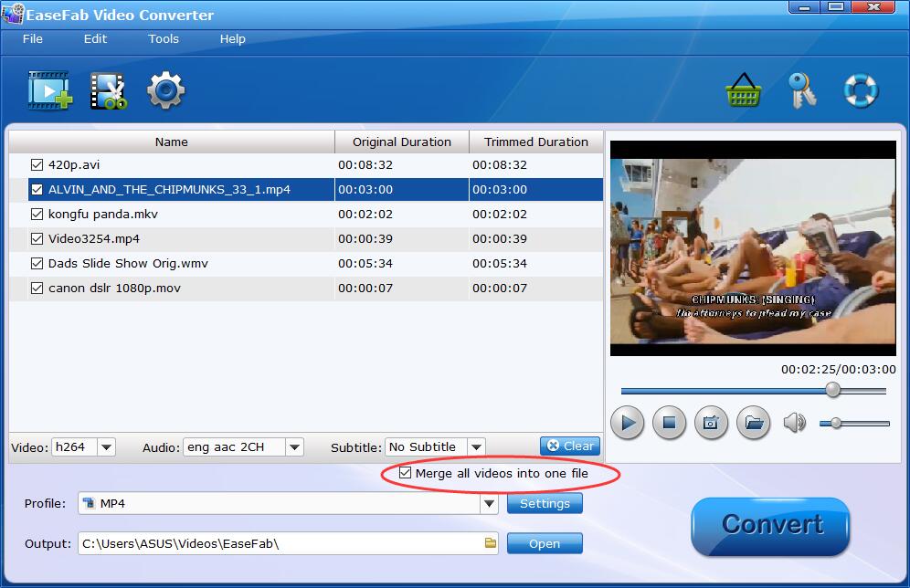This screenshot has height=588, width=910.
Task: Click the video seek slider handle
Action: (833, 390)
